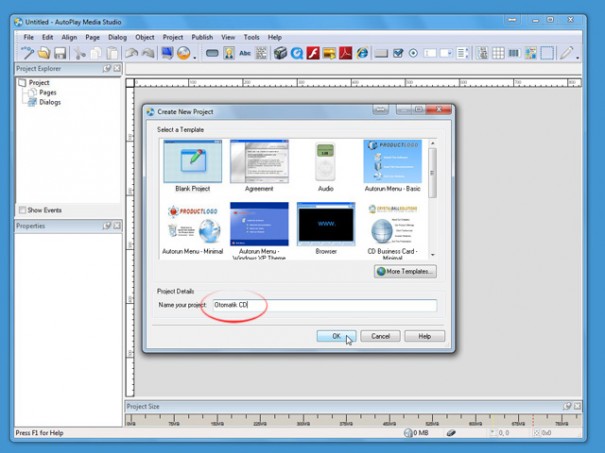Image resolution: width=605 pixels, height=453 pixels.
Task: Insert a QuickTime object
Action: click(297, 53)
